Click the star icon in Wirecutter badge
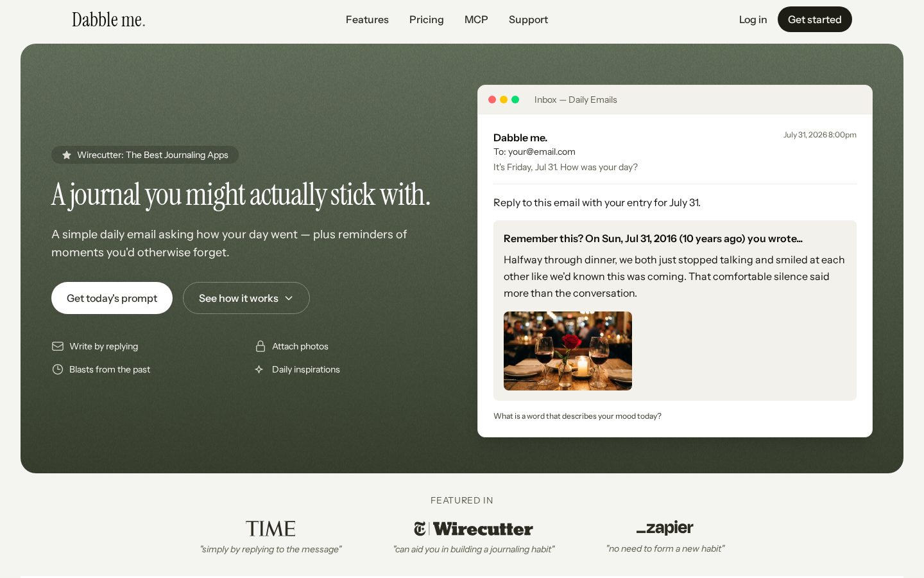This screenshot has height=578, width=924. (67, 155)
